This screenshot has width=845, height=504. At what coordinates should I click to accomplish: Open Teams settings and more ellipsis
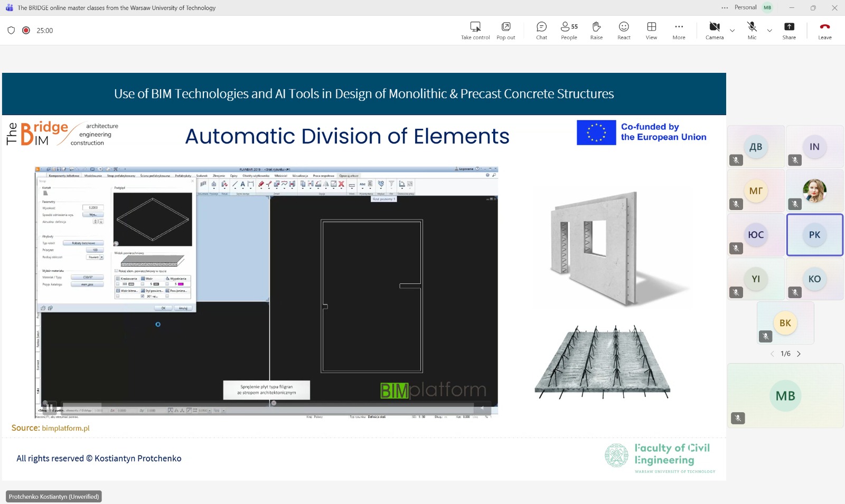[x=725, y=7]
